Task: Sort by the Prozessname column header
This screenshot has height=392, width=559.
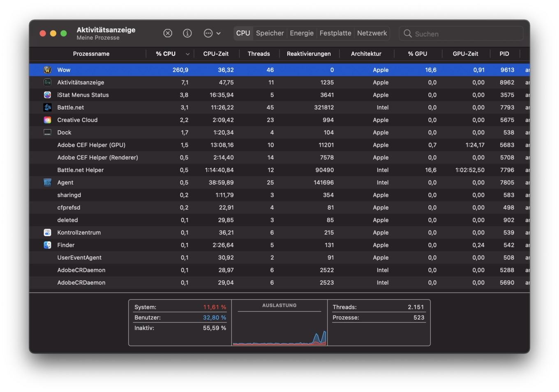Action: tap(91, 54)
